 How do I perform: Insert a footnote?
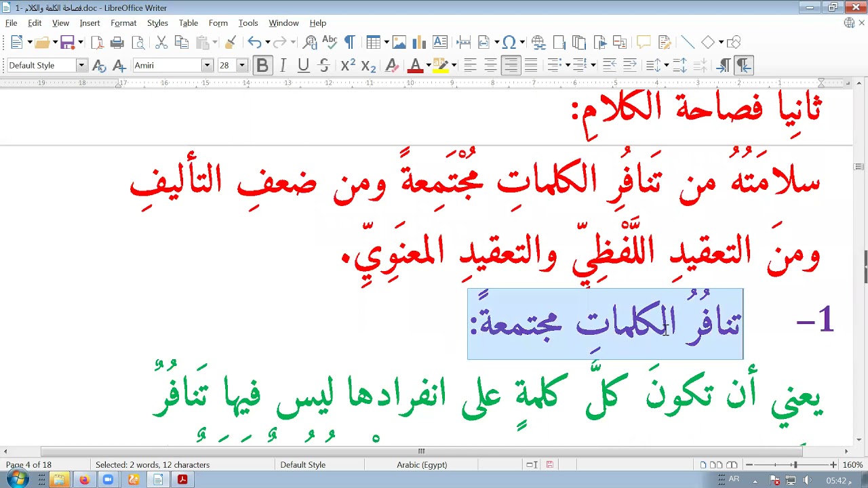559,43
